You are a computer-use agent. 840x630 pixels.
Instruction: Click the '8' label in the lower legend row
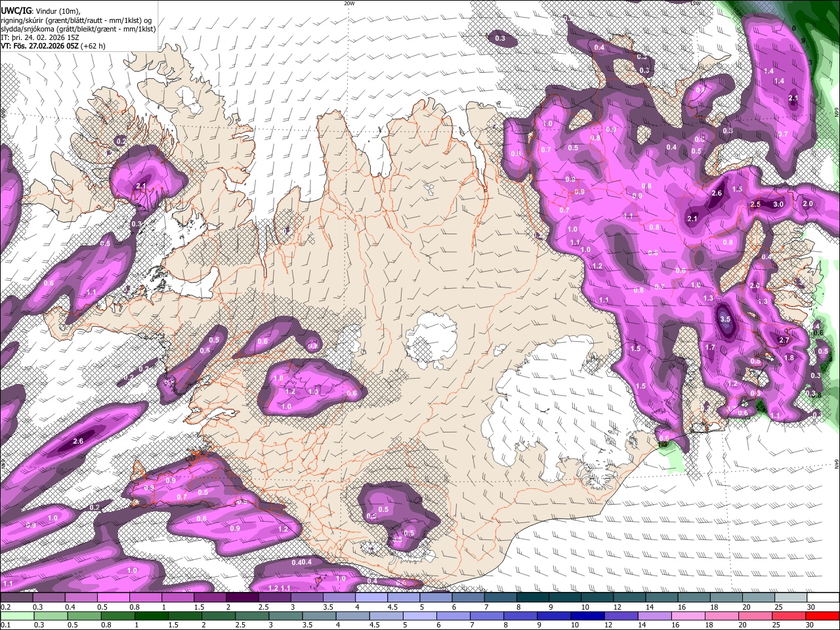pyautogui.click(x=507, y=625)
